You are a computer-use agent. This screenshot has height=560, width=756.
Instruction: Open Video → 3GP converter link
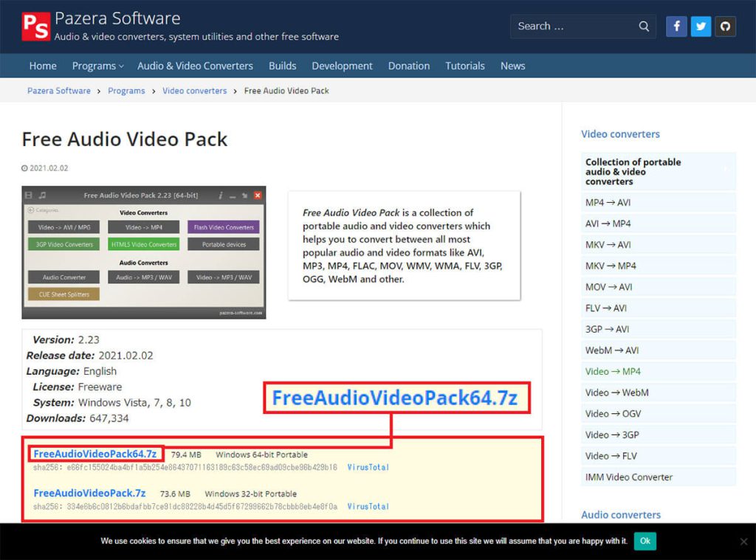tap(659, 435)
